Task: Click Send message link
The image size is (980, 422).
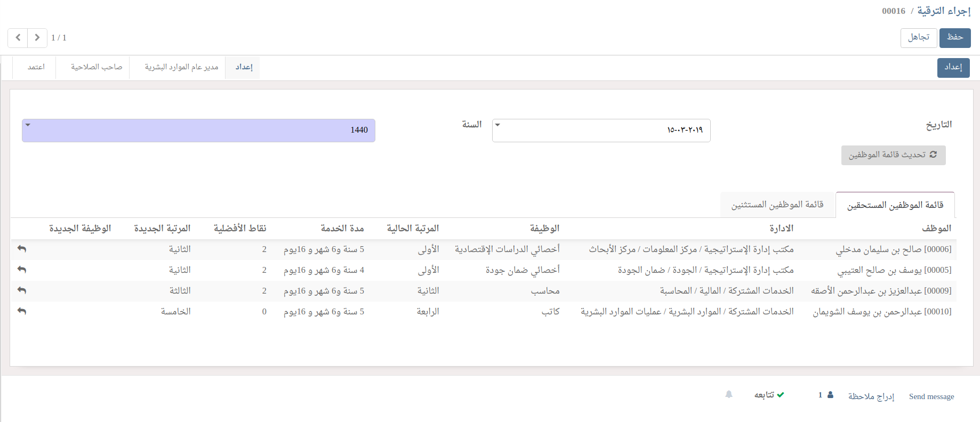Action: 931,396
